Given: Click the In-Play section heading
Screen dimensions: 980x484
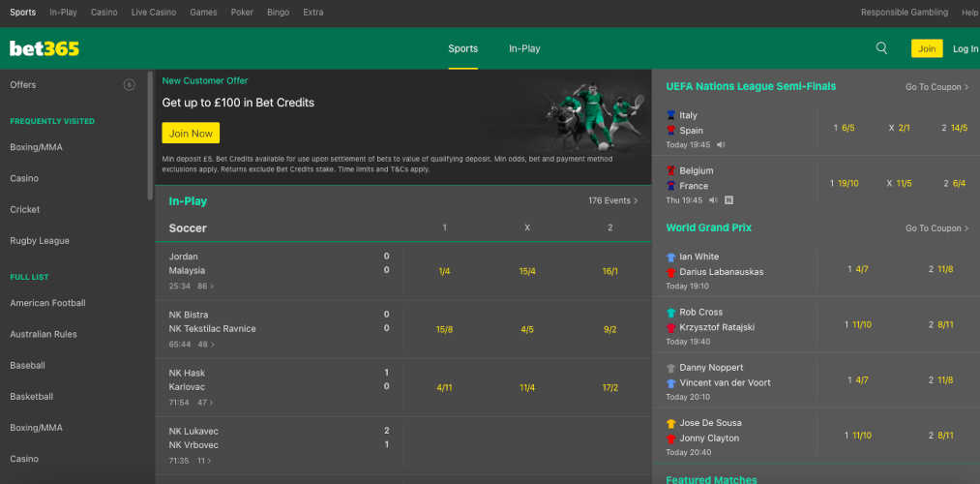Looking at the screenshot, I should (188, 201).
